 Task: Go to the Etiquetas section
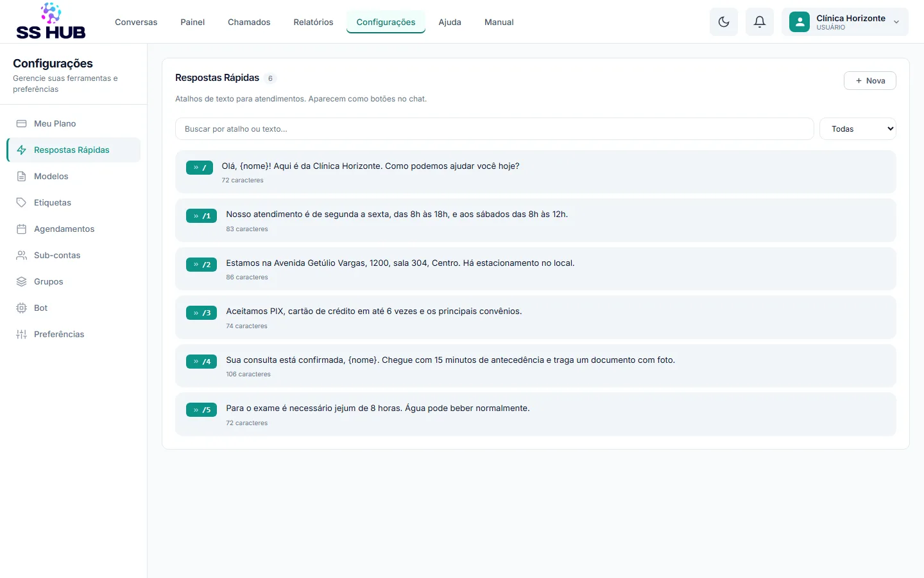click(74, 202)
